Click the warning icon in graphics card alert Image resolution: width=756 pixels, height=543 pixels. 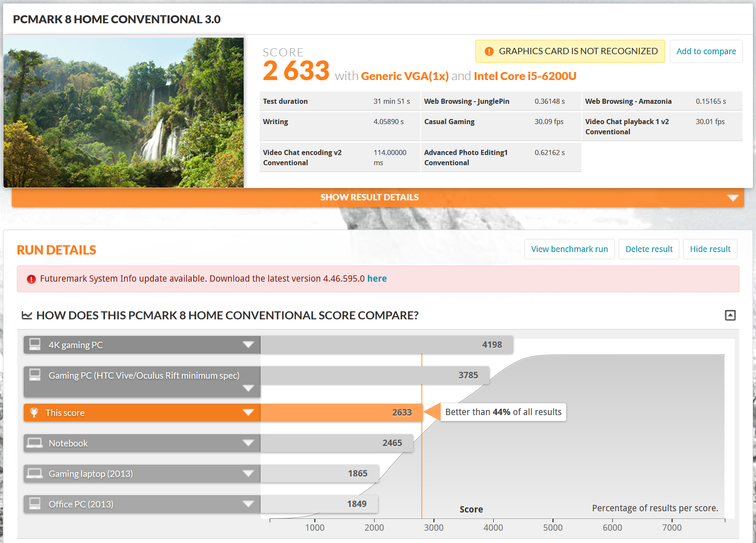pyautogui.click(x=489, y=51)
